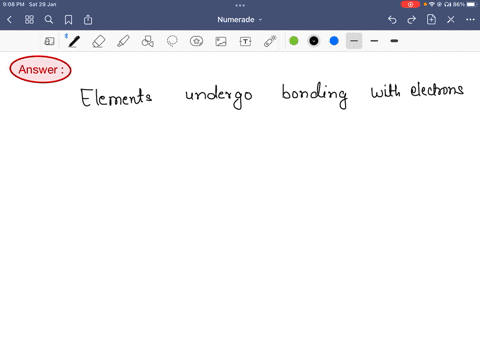The width and height of the screenshot is (480, 360).
Task: Go back with the left chevron
Action: click(x=9, y=20)
